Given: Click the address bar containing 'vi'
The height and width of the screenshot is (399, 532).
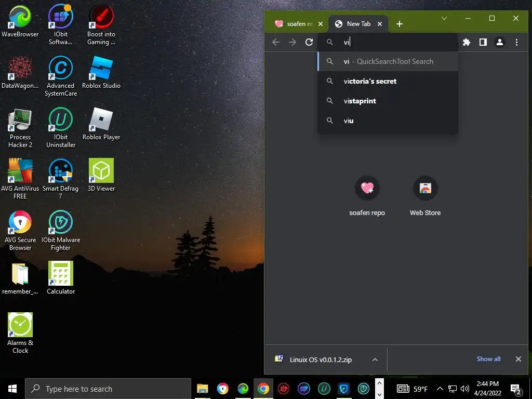Looking at the screenshot, I should coord(388,42).
